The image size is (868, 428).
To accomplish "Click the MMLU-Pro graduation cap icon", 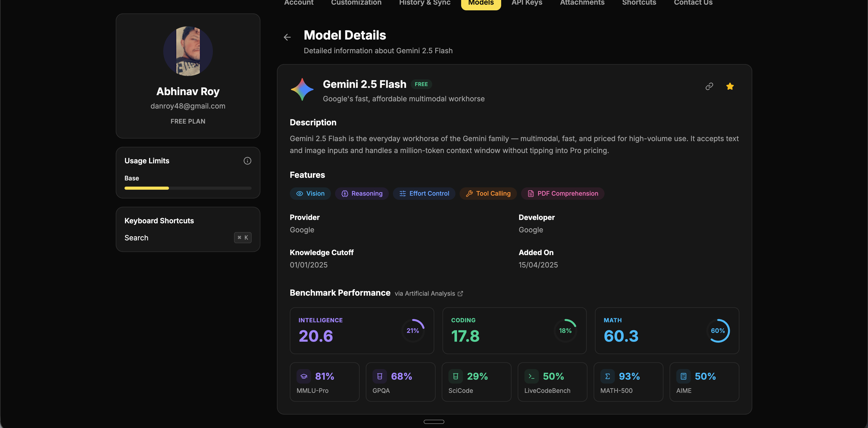I will point(304,376).
